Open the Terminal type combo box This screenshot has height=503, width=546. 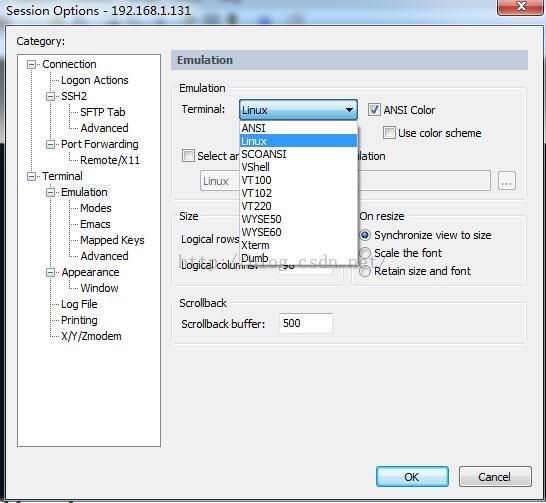tap(298, 110)
